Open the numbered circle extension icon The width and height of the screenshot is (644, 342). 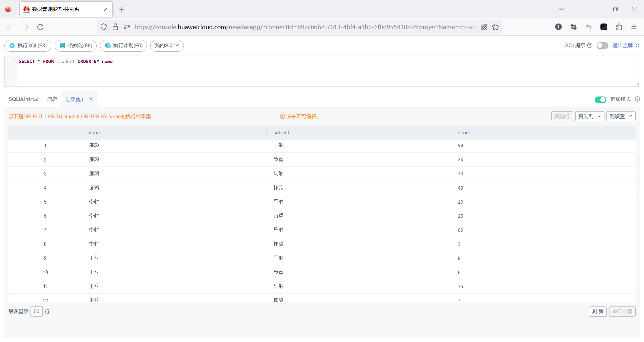click(x=558, y=27)
